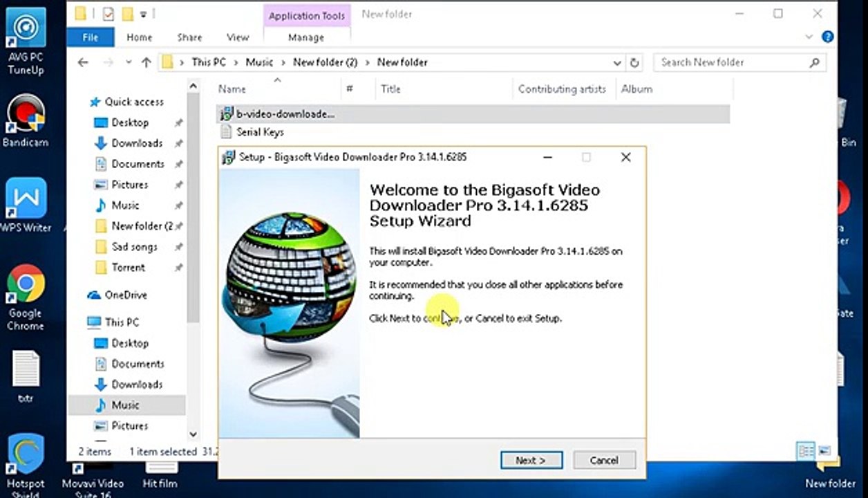Screen dimensions: 868x498
Task: Expand the ribbon chevron
Action: tap(808, 37)
